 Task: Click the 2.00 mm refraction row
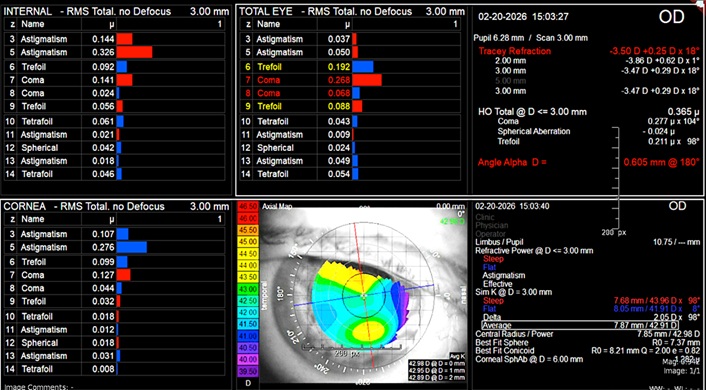point(597,60)
